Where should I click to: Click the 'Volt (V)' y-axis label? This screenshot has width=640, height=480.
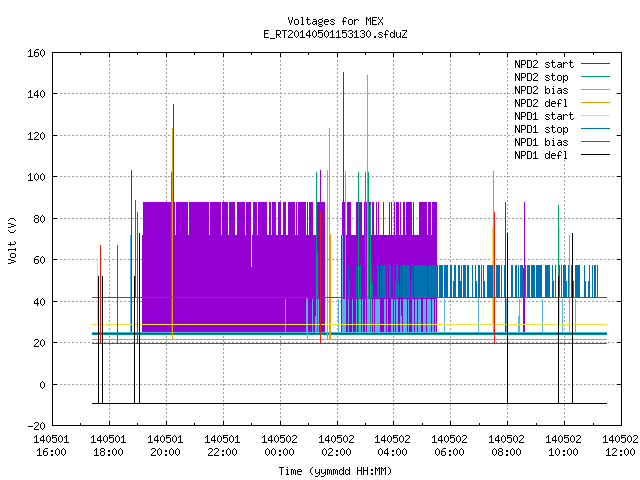[13, 240]
